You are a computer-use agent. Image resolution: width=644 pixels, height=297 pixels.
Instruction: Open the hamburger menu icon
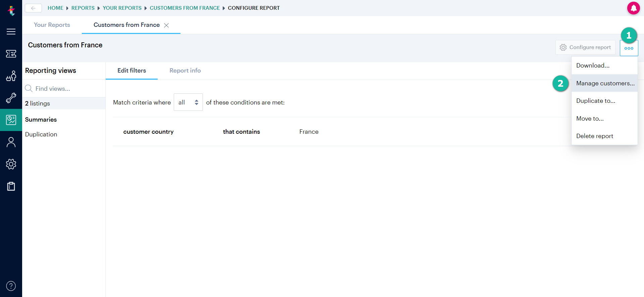click(x=11, y=32)
